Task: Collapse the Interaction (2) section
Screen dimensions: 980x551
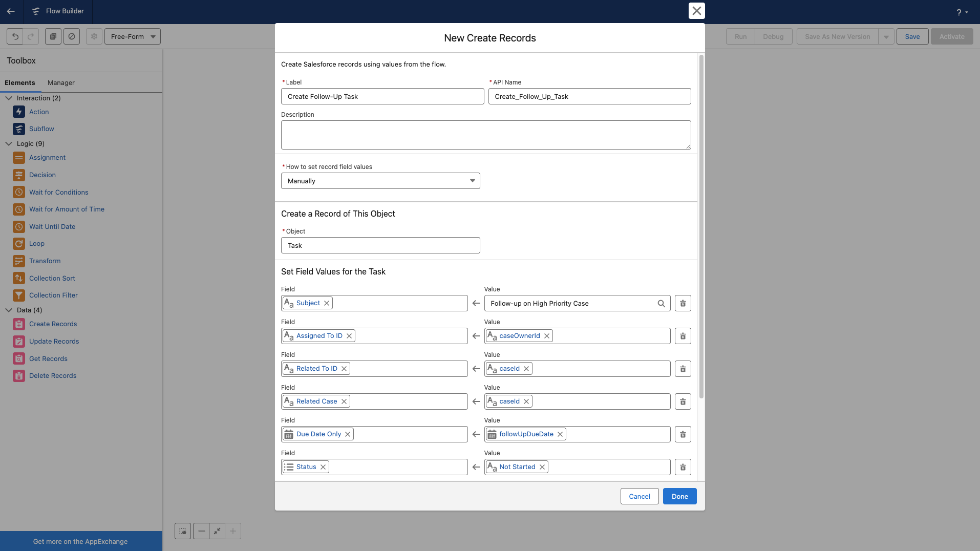Action: click(x=9, y=98)
